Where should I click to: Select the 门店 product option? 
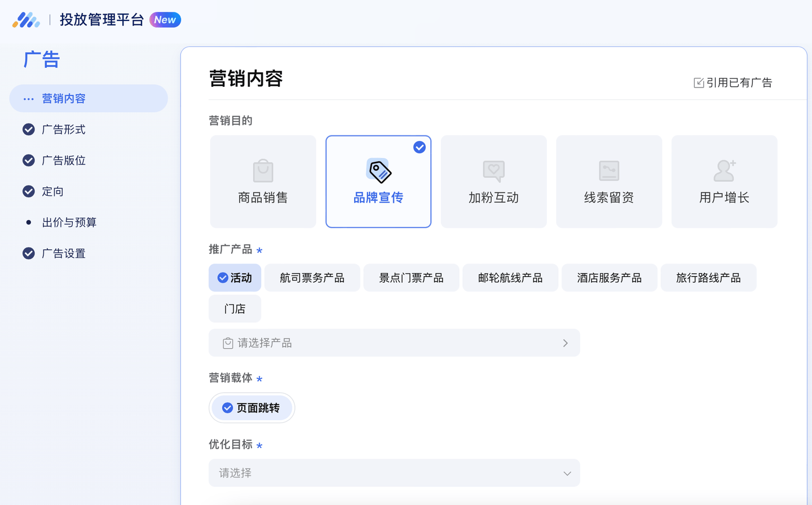[235, 309]
